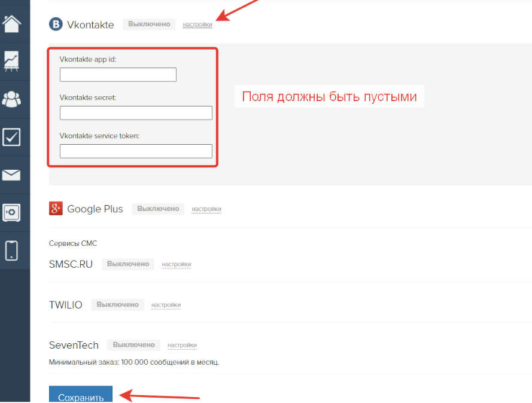Viewport: 532px width, 403px height.
Task: Click the Google Plus logo icon
Action: pos(56,209)
